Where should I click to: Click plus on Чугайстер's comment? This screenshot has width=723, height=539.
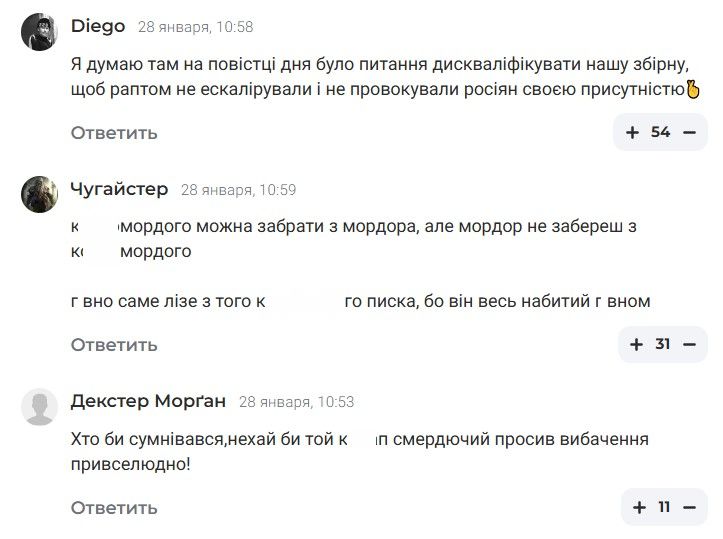[636, 345]
